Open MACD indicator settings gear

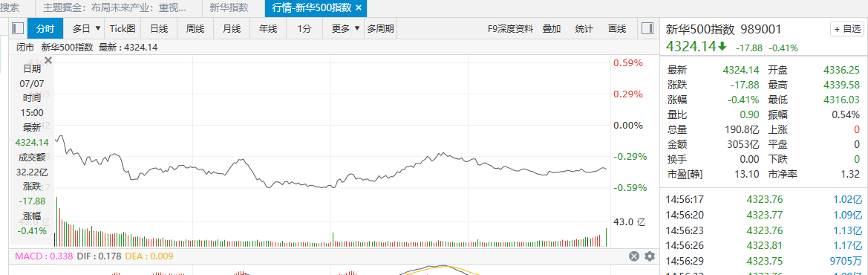click(x=650, y=256)
